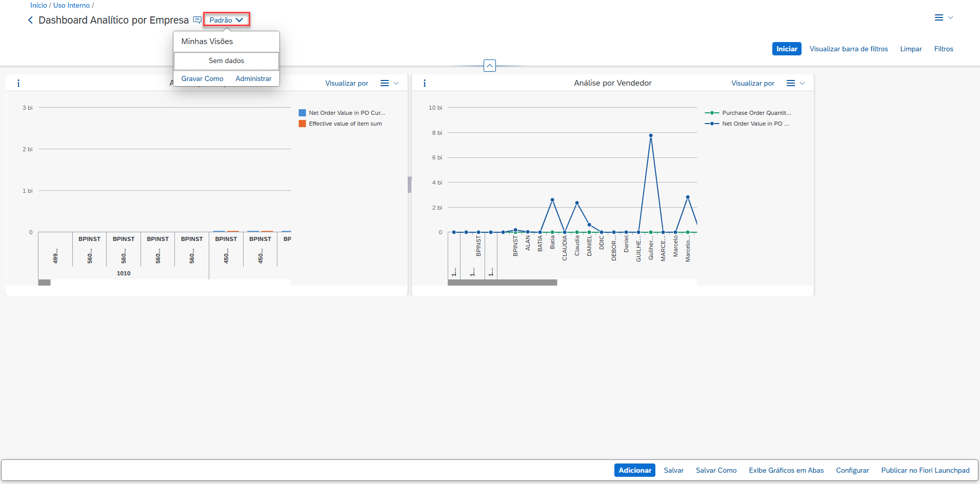Screen dimensions: 980x484
Task: Expand the Padrão view dropdown
Action: (x=226, y=20)
